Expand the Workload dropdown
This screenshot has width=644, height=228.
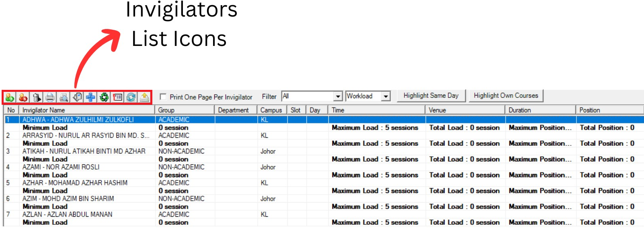(x=386, y=96)
